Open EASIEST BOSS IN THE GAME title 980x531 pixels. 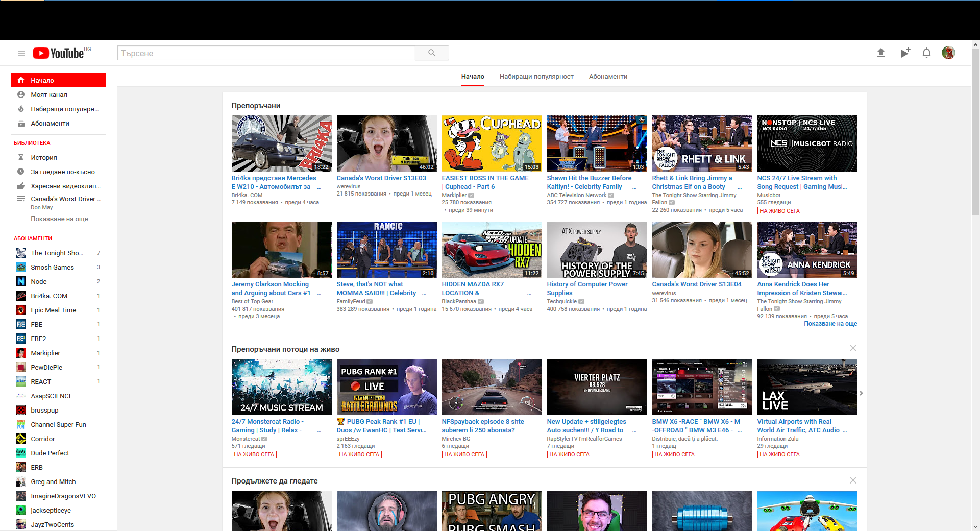click(485, 182)
